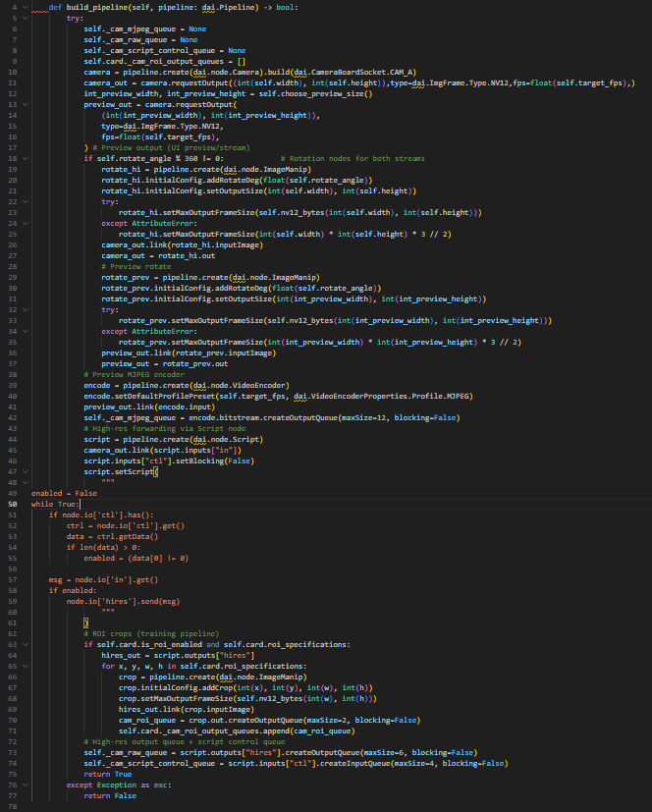Collapse the roi_specifications for loop on line 65
652x812 pixels.
click(x=25, y=666)
